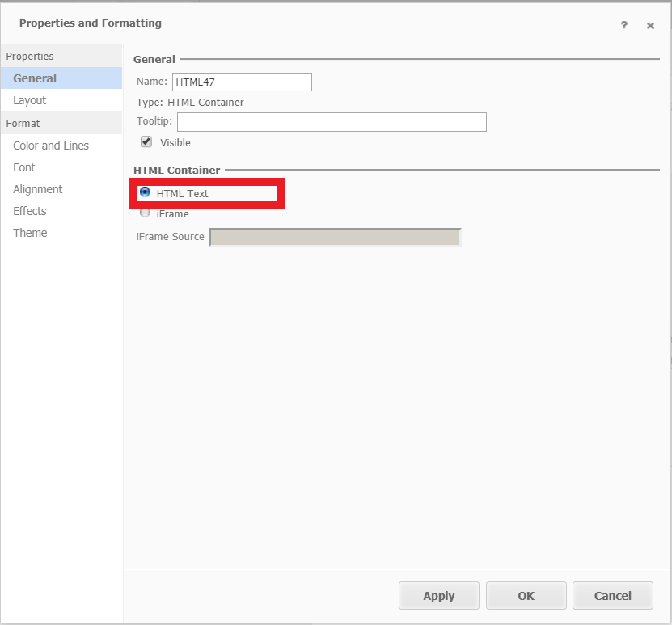Close the Properties and Formatting dialog
The width and height of the screenshot is (672, 625).
pyautogui.click(x=650, y=26)
